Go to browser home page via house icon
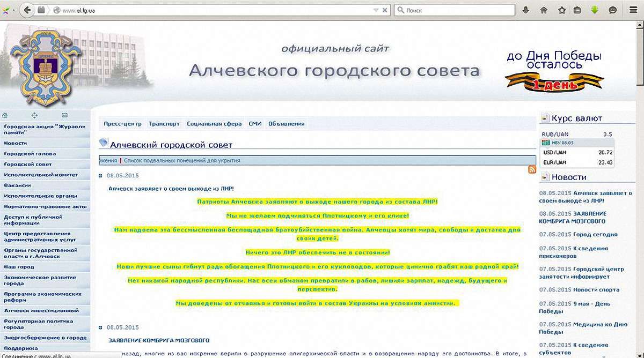The width and height of the screenshot is (644, 358). pos(544,10)
